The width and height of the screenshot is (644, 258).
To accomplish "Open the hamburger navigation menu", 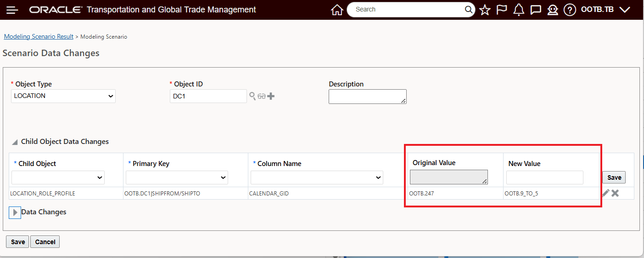I will [x=12, y=10].
